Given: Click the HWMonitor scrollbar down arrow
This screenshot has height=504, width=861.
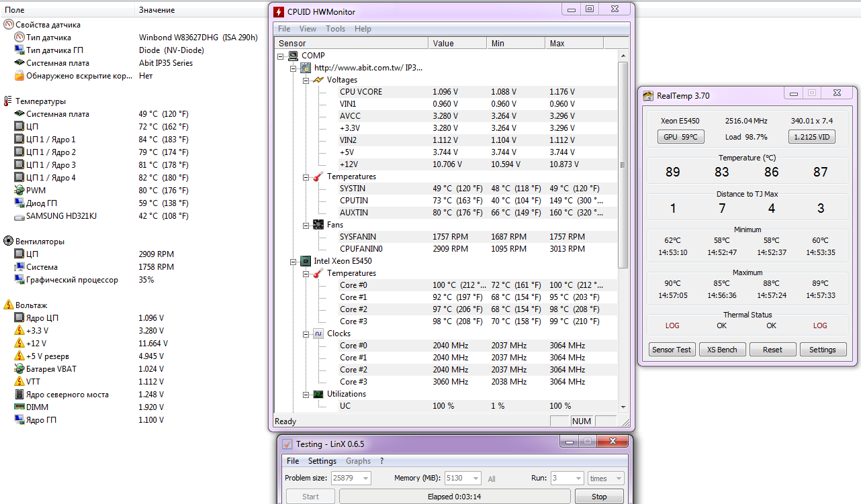Looking at the screenshot, I should pyautogui.click(x=623, y=406).
